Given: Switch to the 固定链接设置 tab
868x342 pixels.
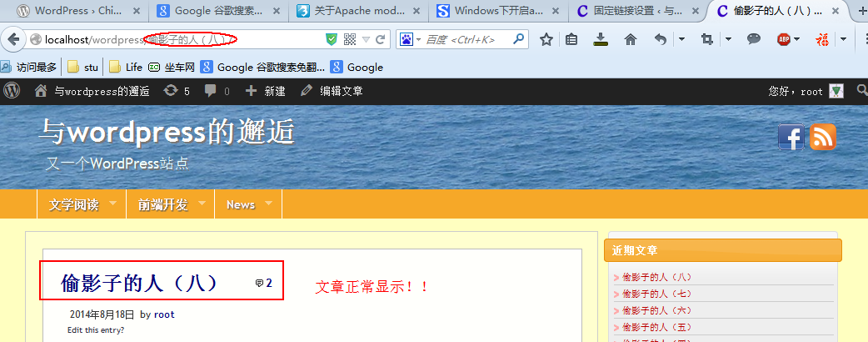Looking at the screenshot, I should click(638, 11).
